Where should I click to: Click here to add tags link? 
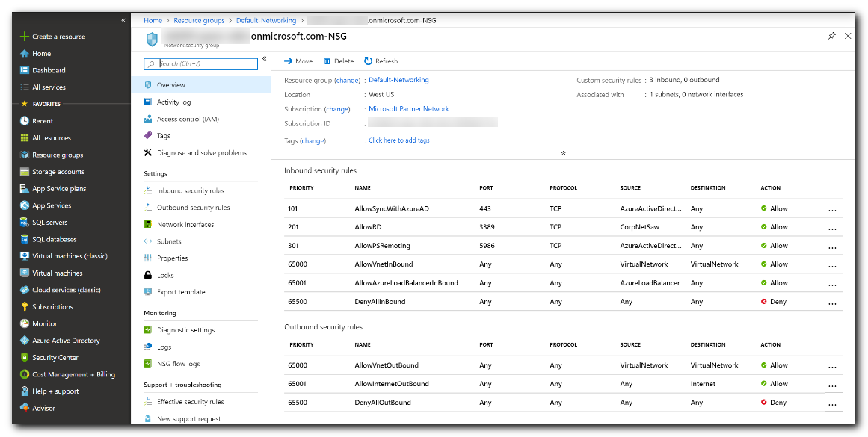click(x=399, y=140)
